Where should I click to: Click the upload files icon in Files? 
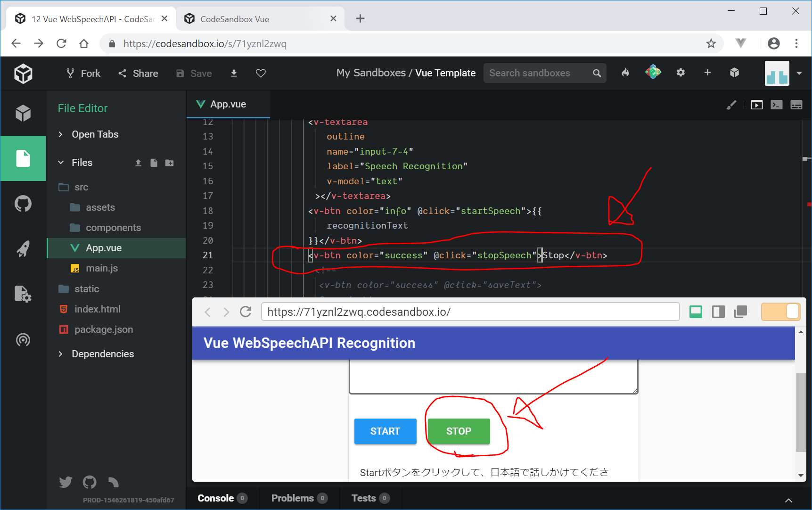(138, 163)
